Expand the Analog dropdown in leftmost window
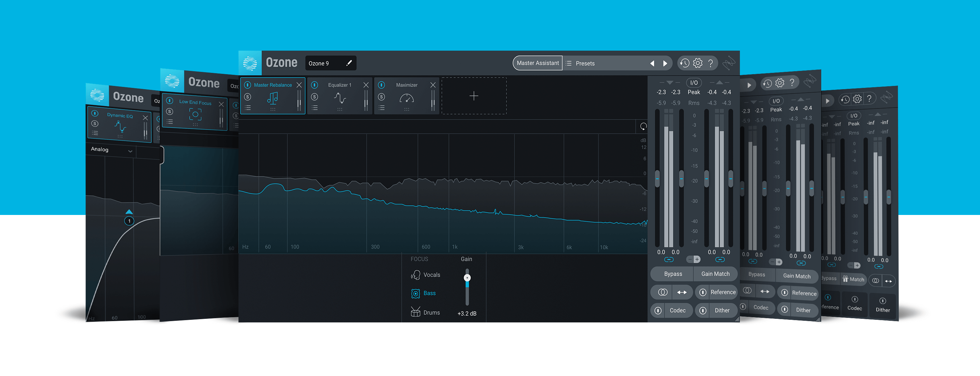 pos(111,150)
